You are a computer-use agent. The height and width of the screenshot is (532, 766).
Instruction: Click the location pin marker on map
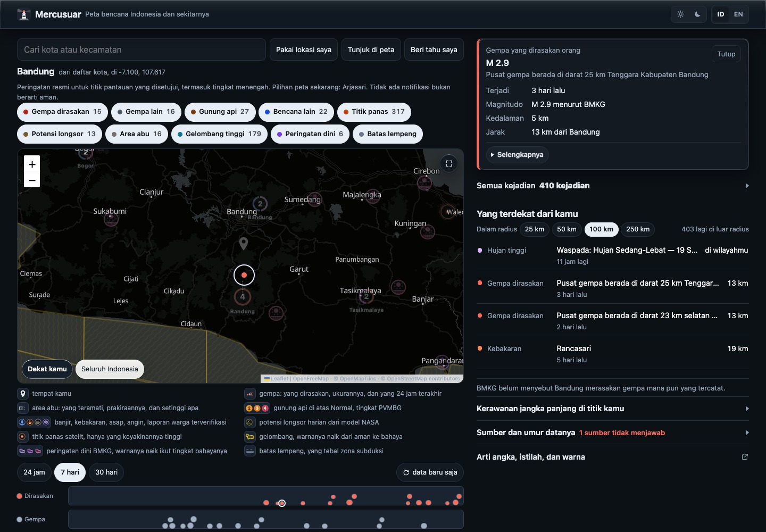pos(244,244)
